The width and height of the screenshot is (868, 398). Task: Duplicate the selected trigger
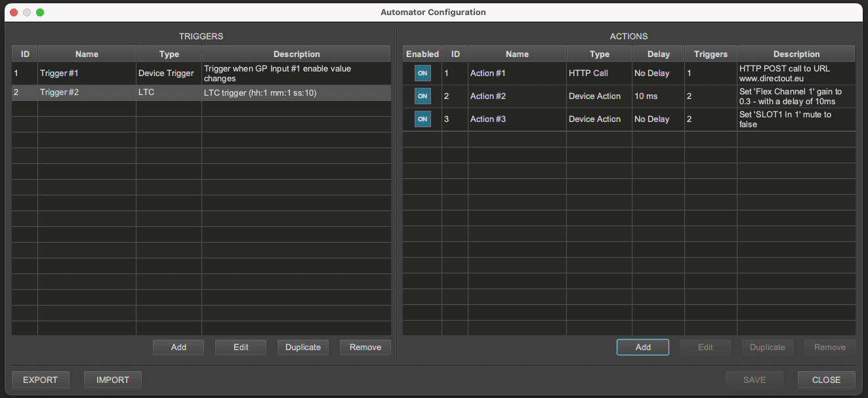(303, 348)
